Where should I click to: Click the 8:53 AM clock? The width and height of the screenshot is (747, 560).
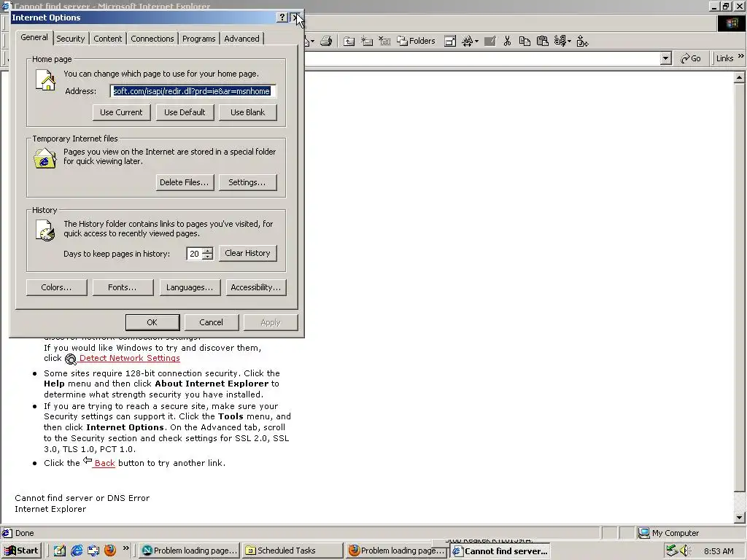[719, 551]
